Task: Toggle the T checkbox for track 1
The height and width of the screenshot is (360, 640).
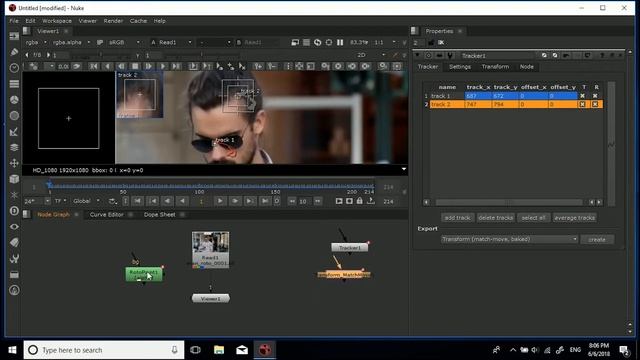Action: point(582,96)
